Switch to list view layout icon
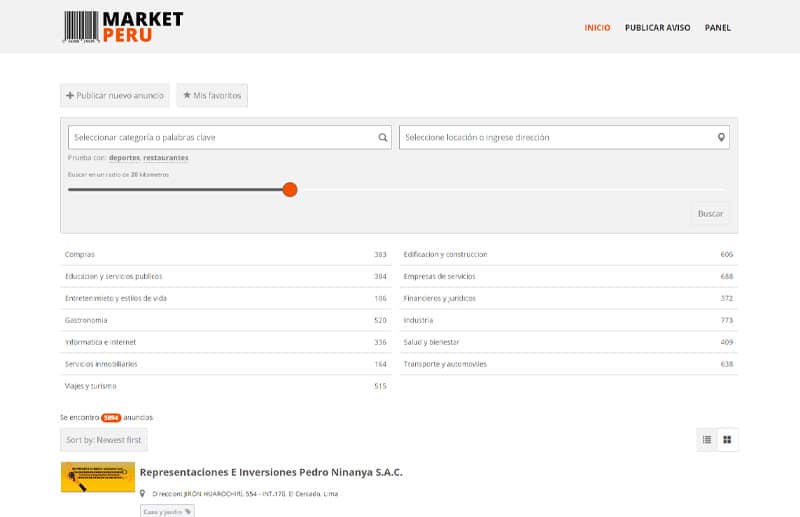The width and height of the screenshot is (800, 517). tap(707, 439)
